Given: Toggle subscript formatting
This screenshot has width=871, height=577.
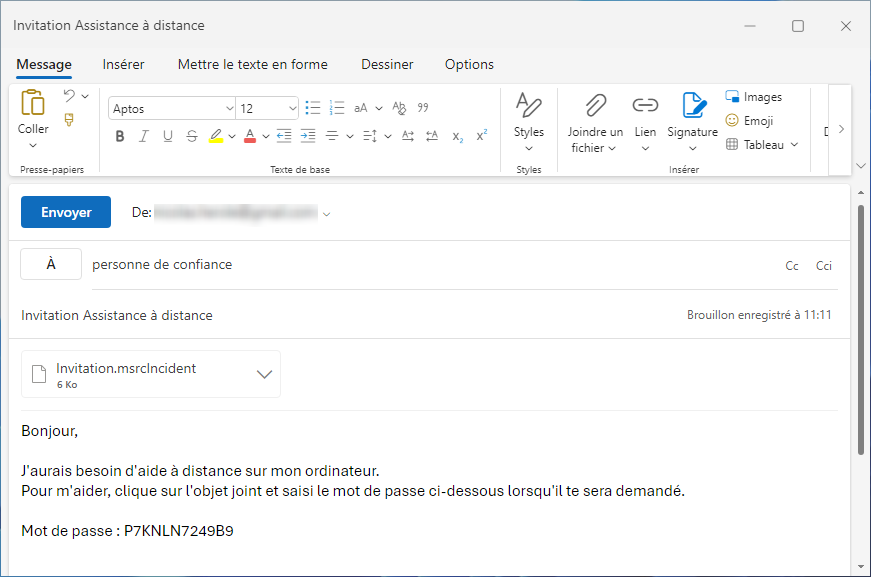Looking at the screenshot, I should (x=457, y=137).
